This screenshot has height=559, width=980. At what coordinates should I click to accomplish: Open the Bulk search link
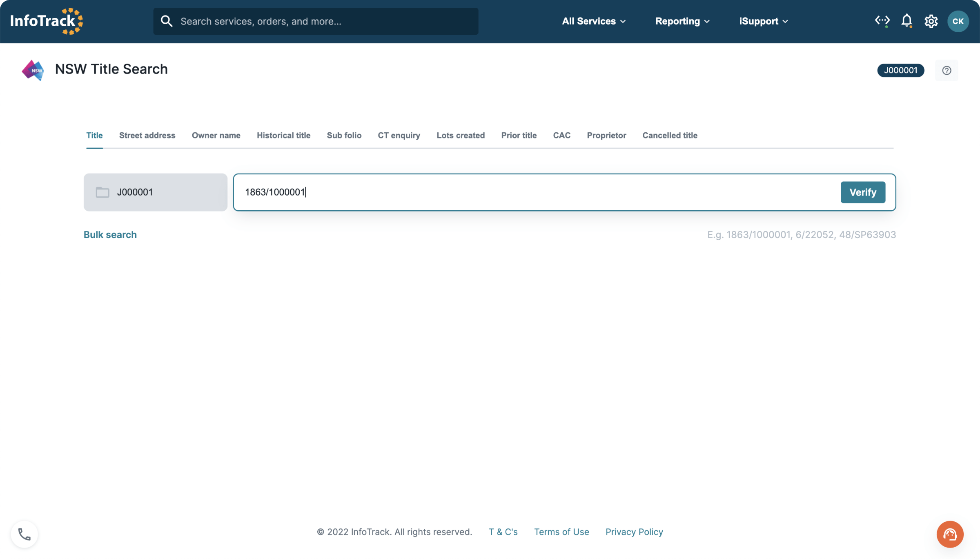coord(110,235)
